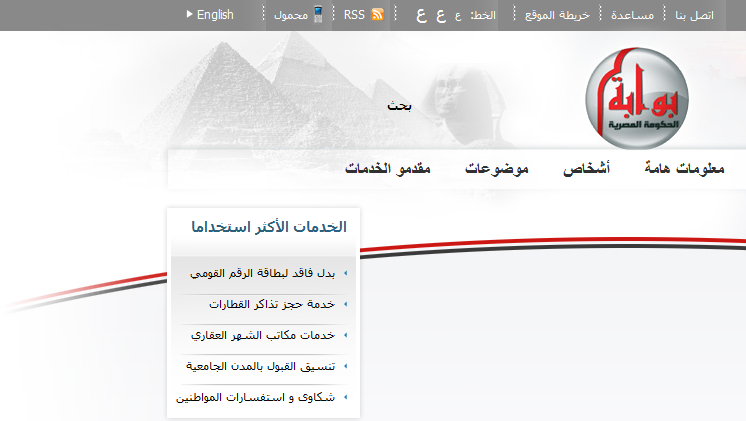Switch language to English
This screenshot has height=421, width=746.
click(x=215, y=15)
